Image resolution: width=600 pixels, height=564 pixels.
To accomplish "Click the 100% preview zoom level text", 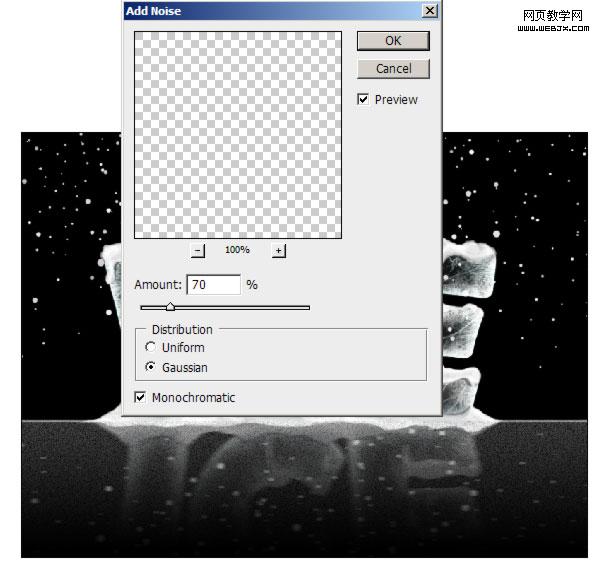I will coord(237,250).
